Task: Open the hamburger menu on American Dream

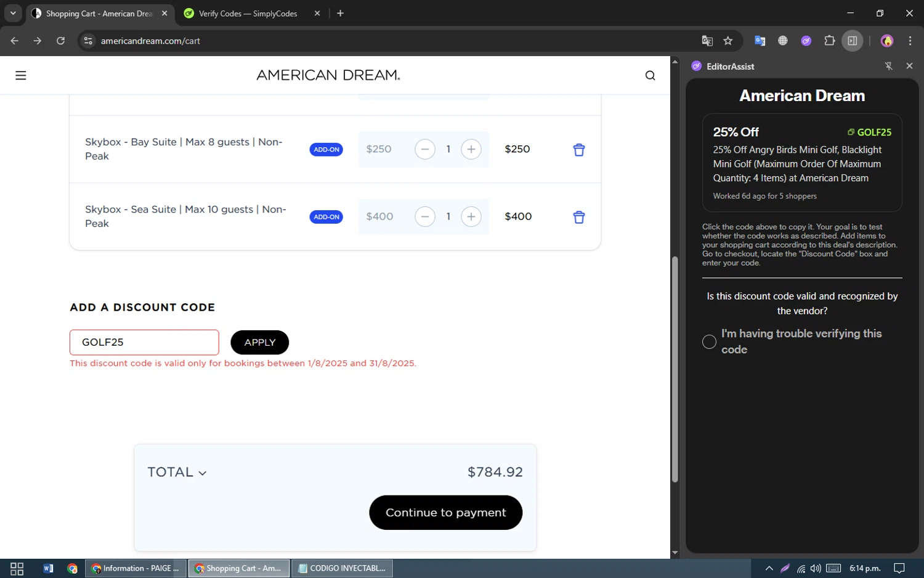Action: (21, 75)
